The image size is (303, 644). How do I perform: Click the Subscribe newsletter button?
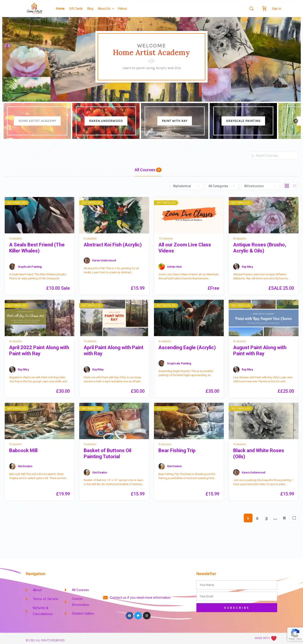[x=237, y=607]
